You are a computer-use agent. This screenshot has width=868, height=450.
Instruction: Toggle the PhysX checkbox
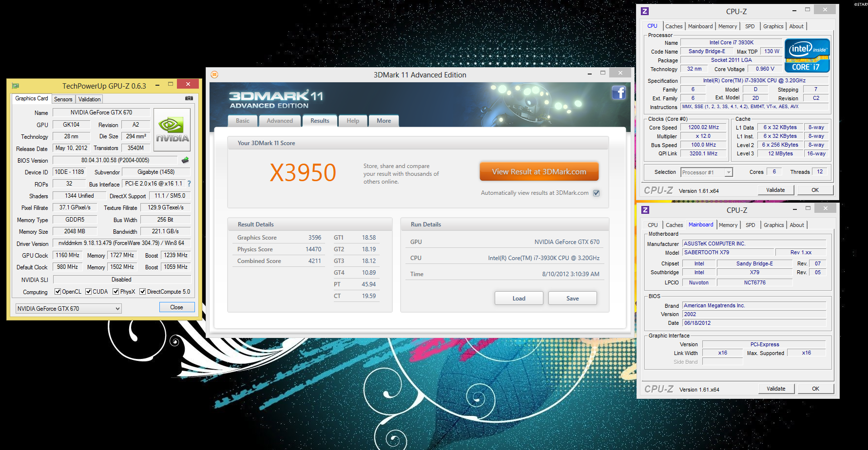(x=116, y=292)
